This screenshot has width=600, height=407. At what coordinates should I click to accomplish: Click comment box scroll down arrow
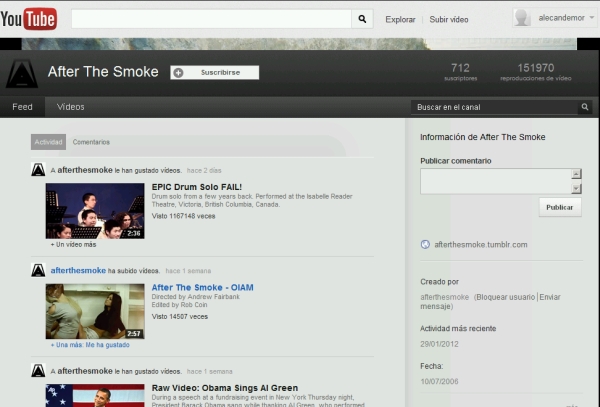pos(576,188)
